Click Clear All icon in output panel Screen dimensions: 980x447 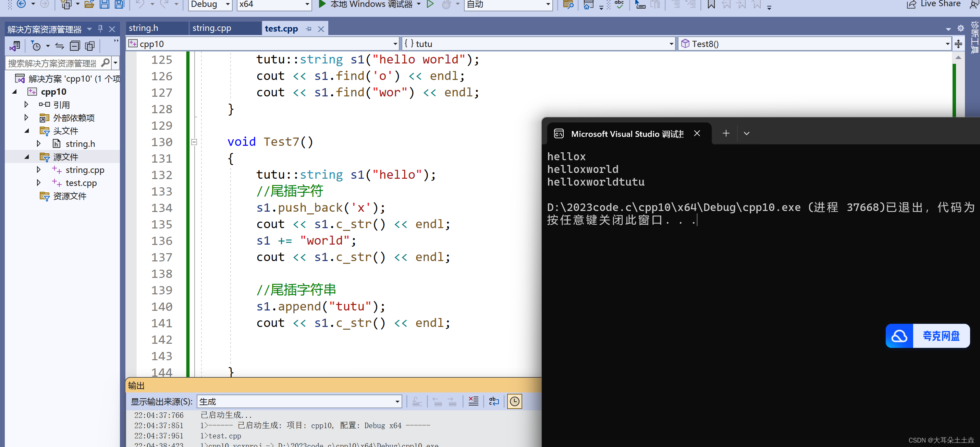coord(473,401)
